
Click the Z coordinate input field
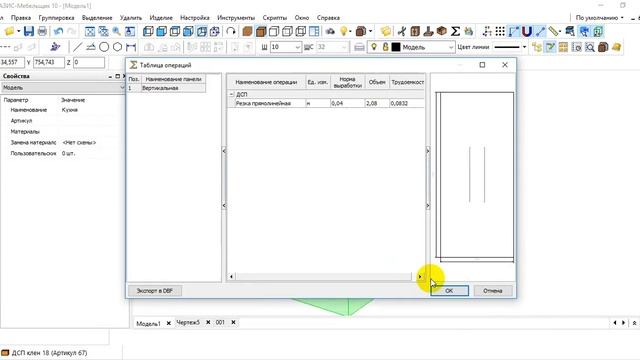89,62
